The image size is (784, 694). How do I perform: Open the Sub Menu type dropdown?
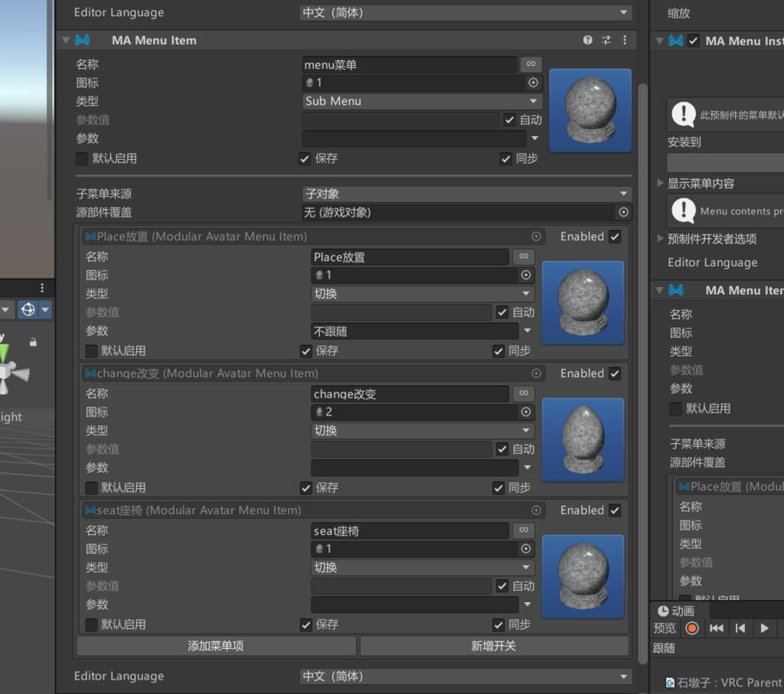(423, 101)
